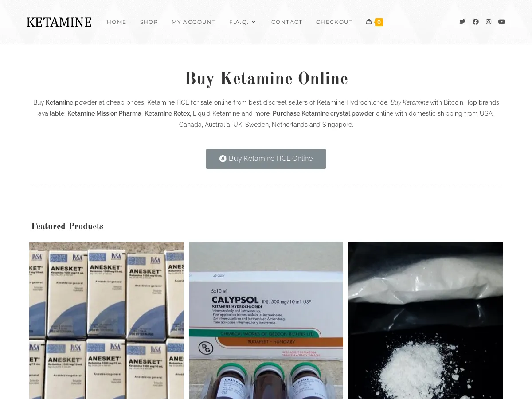Screen dimensions: 532x399
Task: Open the Twitter social icon
Action: pos(462,21)
